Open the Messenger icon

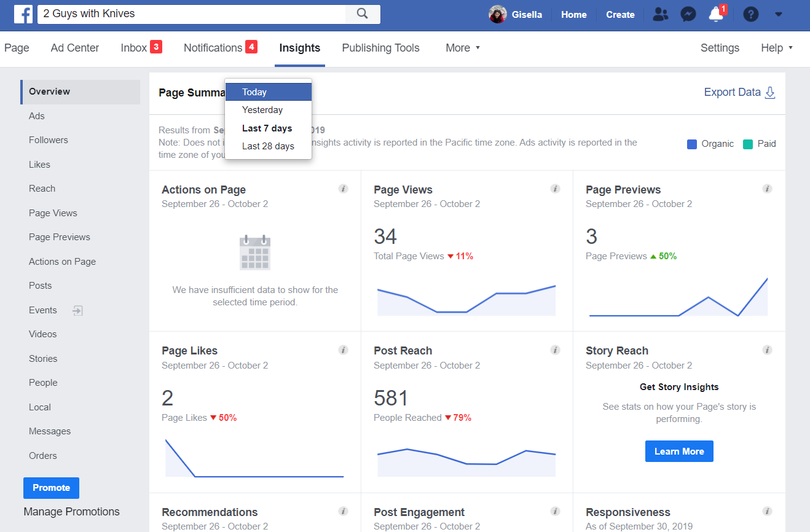(688, 14)
